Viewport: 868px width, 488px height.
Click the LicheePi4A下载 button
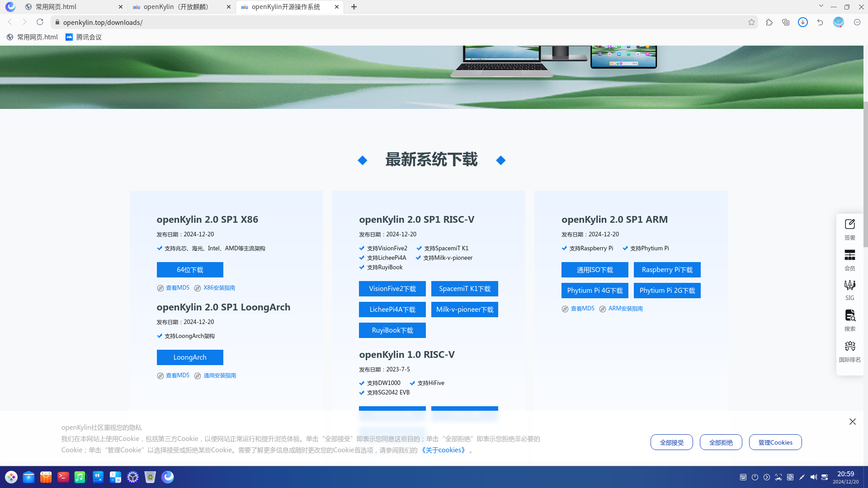(392, 310)
